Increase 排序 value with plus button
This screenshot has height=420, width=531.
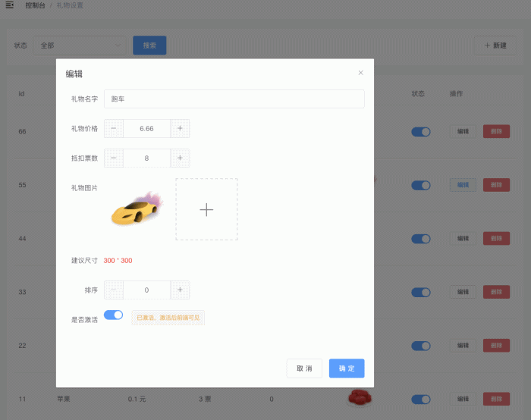(180, 290)
